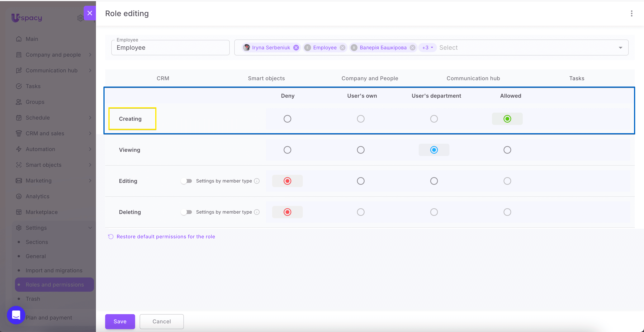Click the info icon in Deleting row
Viewport: 644px width, 332px height.
coord(257,212)
